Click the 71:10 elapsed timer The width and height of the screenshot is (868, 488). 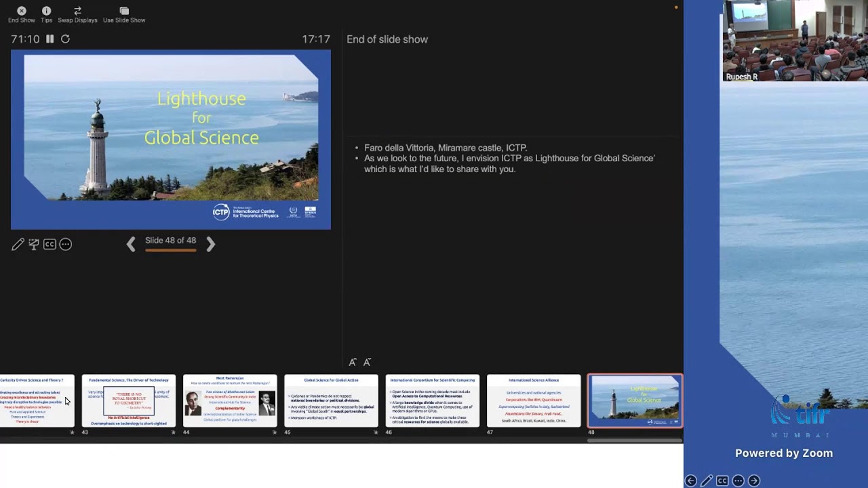25,39
